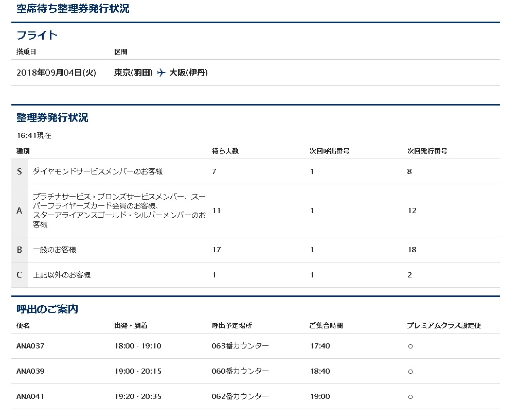Click the 063番カウンター call location
518x420 pixels.
[240, 346]
